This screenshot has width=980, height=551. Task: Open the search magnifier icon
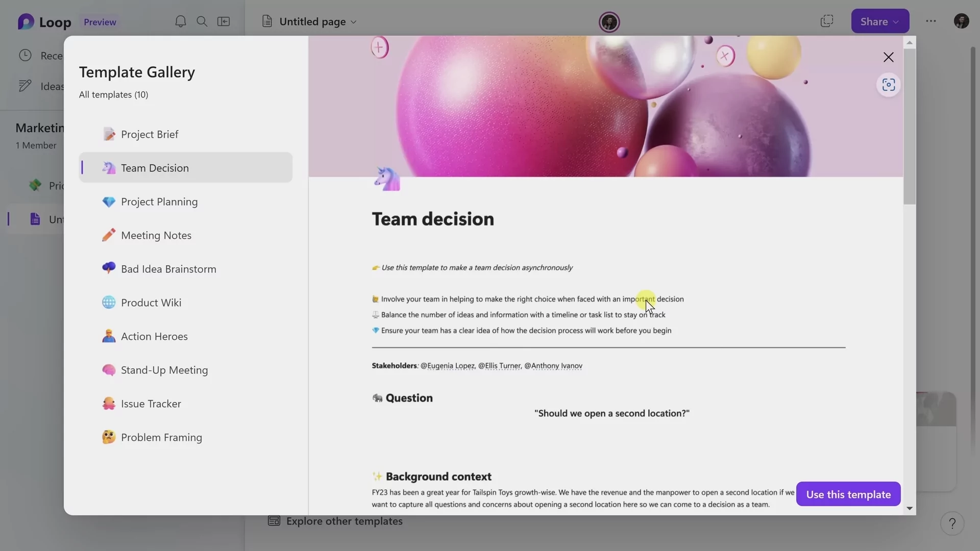[x=202, y=21]
